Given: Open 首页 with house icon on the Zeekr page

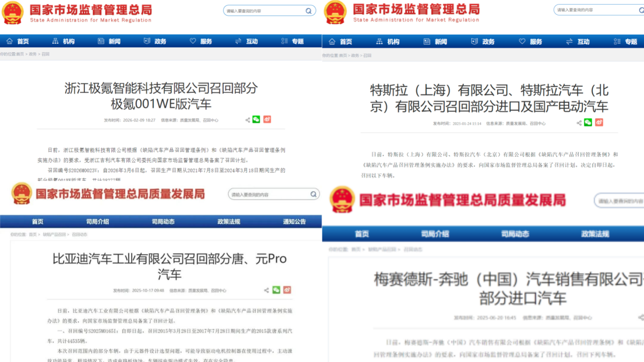Looking at the screenshot, I should pyautogui.click(x=18, y=41).
